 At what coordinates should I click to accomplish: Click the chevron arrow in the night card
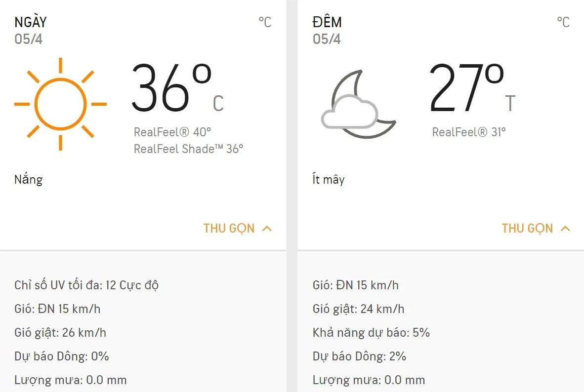coord(565,229)
